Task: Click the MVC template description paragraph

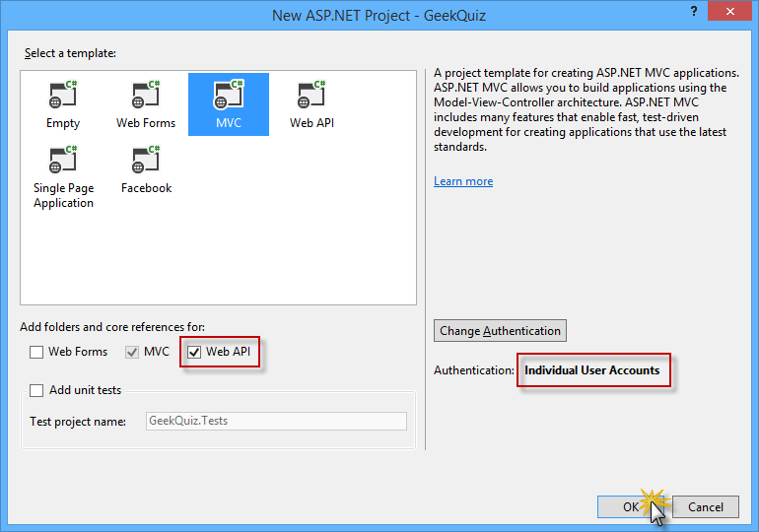Action: (x=586, y=109)
